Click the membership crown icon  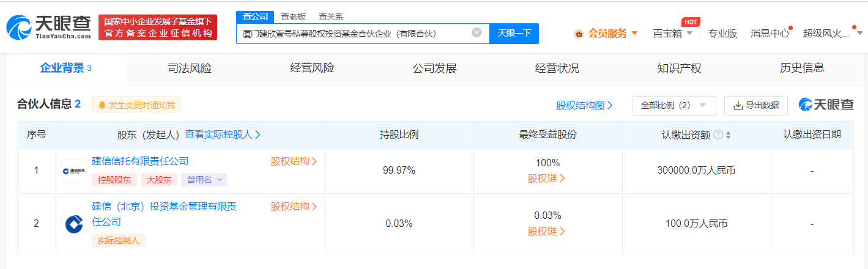579,34
